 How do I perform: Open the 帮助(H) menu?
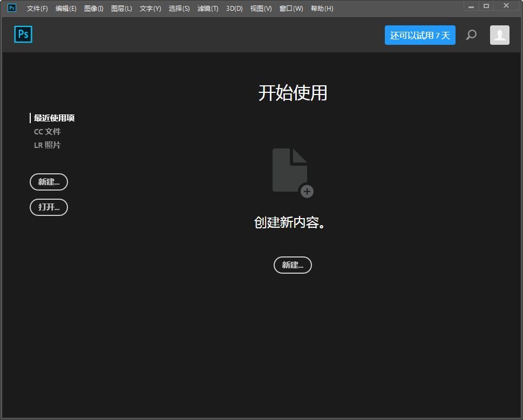click(322, 9)
